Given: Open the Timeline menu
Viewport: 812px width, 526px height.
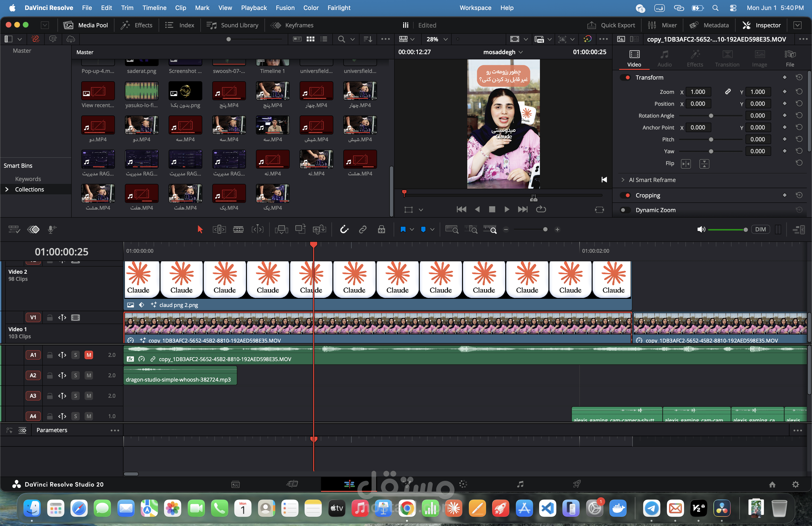Looking at the screenshot, I should 154,8.
